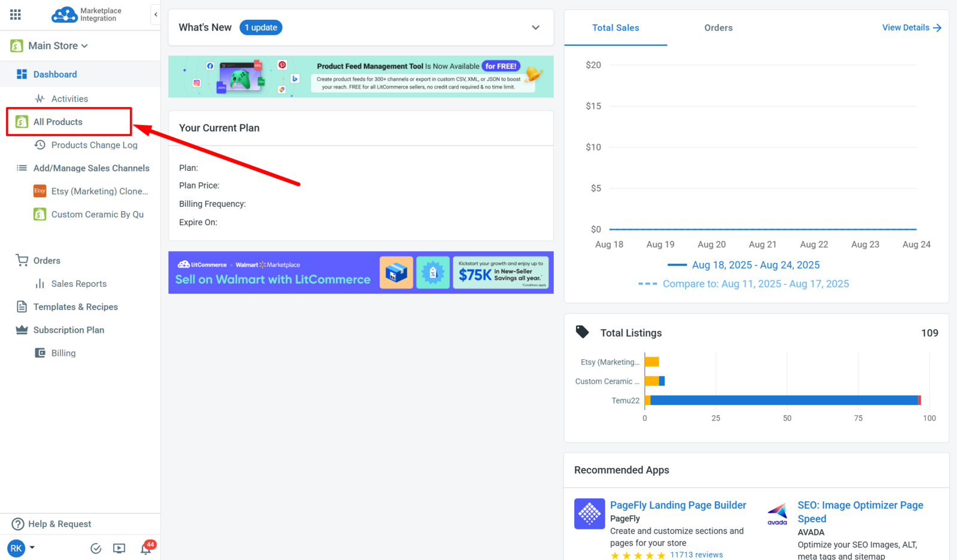This screenshot has width=957, height=560.
Task: Open Orders in the sidebar
Action: tap(47, 261)
